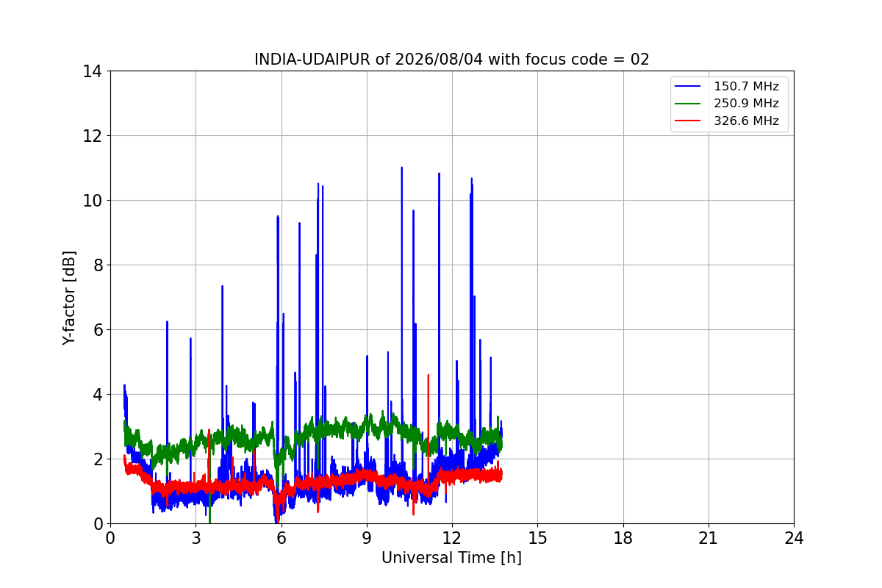Click the Universal Time [h] axis label
Screen dimensions: 882x588
tap(451, 558)
